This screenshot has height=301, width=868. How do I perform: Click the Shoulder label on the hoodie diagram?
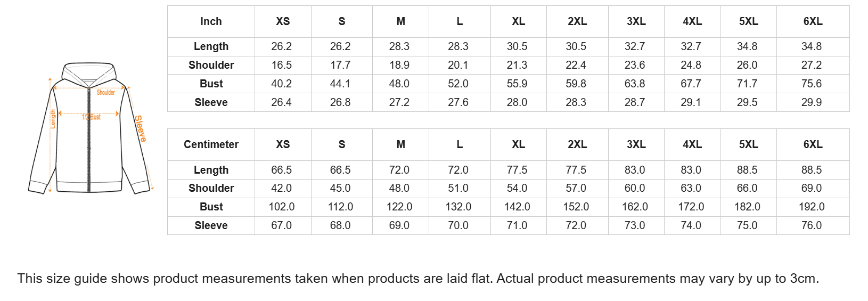pyautogui.click(x=105, y=93)
